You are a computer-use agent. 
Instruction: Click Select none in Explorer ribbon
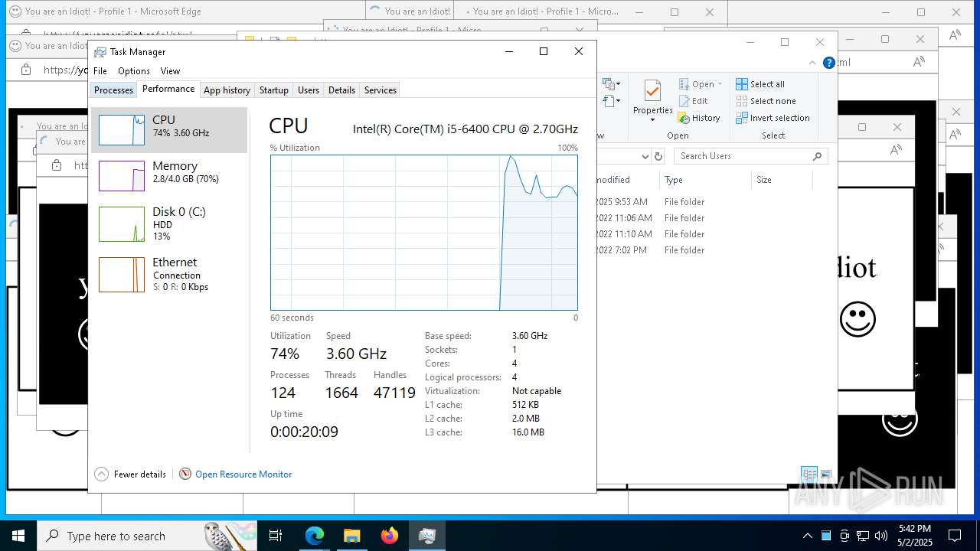(766, 101)
